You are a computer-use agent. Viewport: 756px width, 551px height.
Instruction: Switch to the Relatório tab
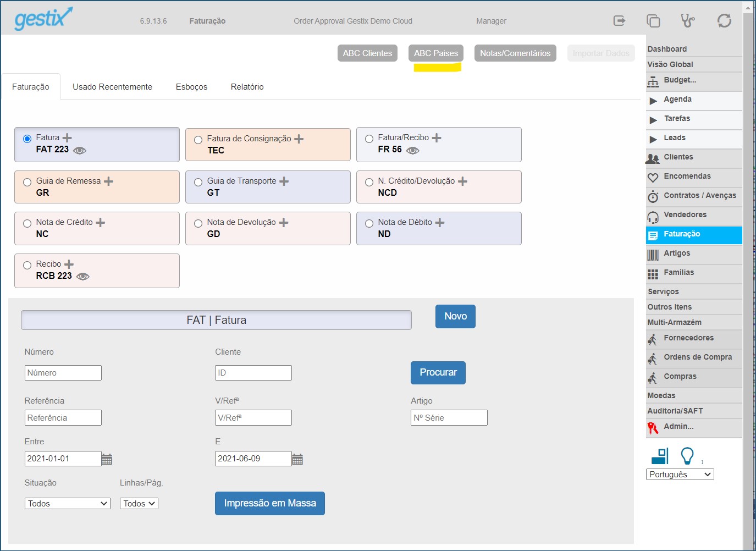click(247, 87)
